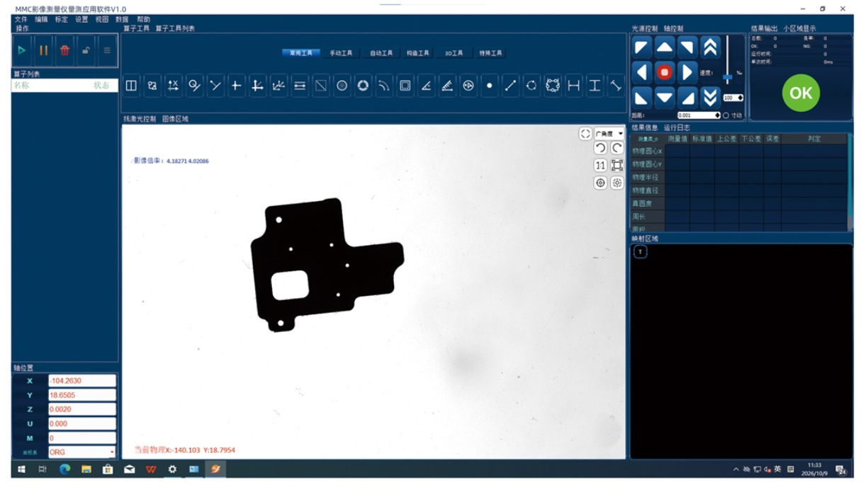The height and width of the screenshot is (487, 868).
Task: Adjust the speed 100 spinner arrows
Action: [x=740, y=98]
